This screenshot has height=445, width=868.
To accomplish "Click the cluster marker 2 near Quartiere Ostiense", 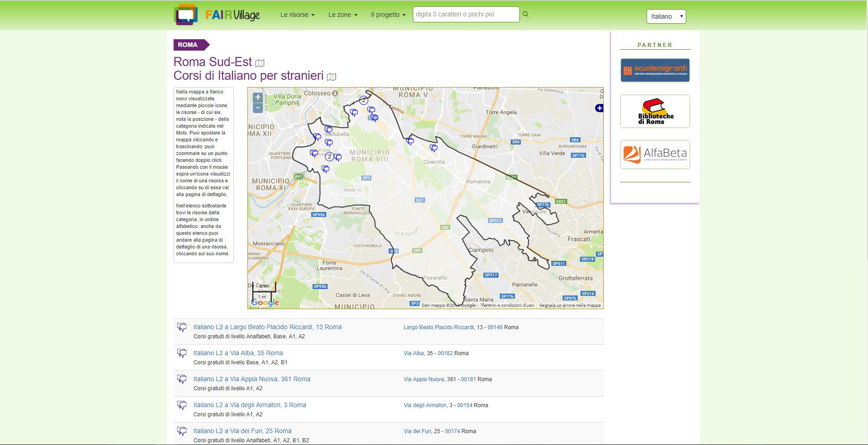I will click(x=329, y=156).
